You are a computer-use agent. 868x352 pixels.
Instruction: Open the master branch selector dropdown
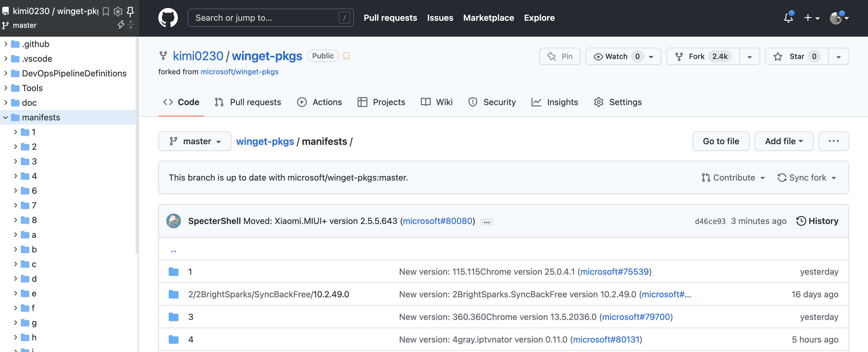point(195,141)
